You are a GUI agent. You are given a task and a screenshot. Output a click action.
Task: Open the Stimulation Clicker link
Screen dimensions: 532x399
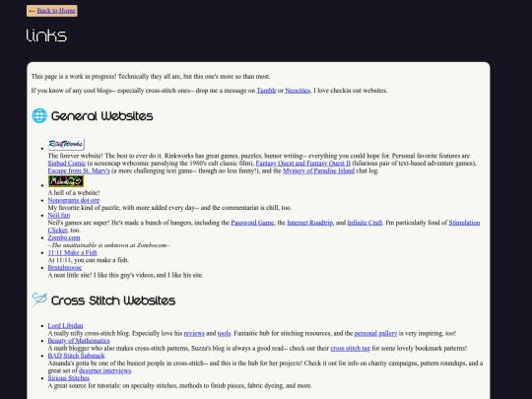click(x=464, y=223)
